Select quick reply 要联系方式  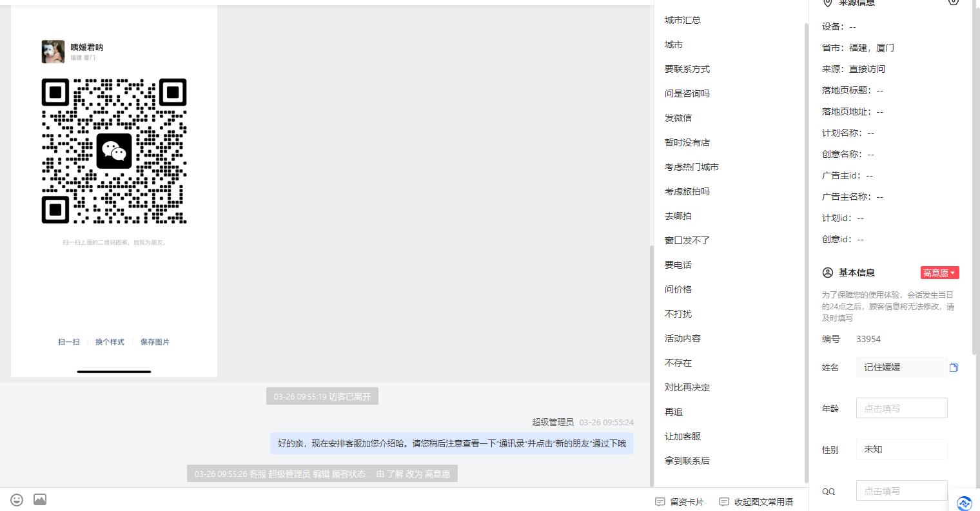(x=687, y=69)
